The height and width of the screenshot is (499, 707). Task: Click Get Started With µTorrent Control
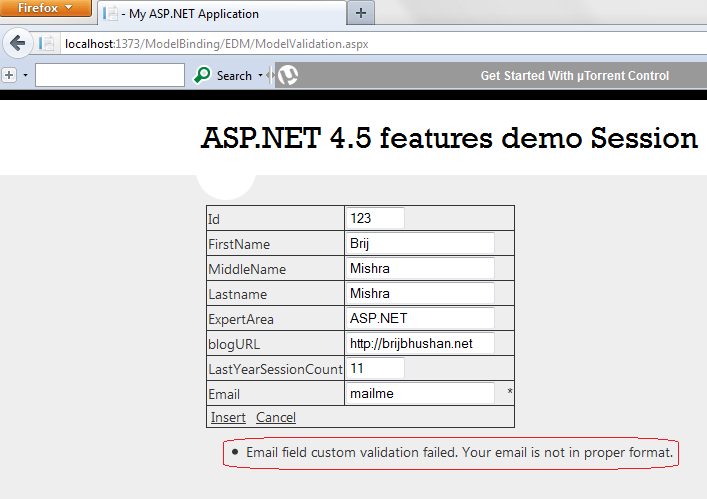click(x=574, y=76)
